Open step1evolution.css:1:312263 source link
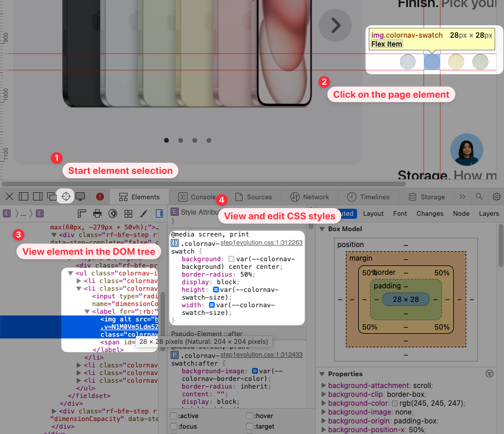 (x=261, y=242)
